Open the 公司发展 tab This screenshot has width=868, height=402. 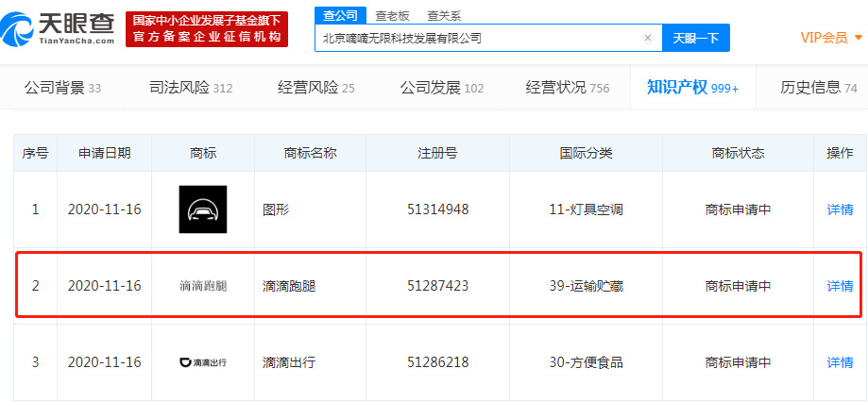pos(442,88)
